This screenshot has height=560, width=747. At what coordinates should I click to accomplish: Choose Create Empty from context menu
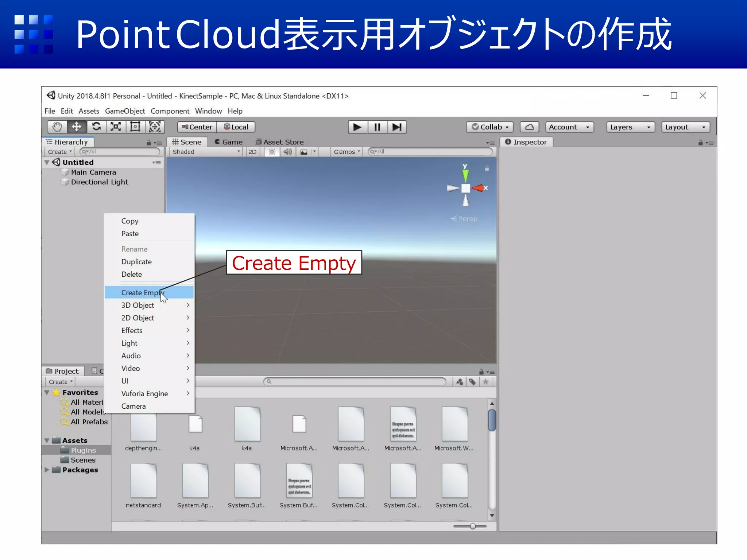click(149, 292)
